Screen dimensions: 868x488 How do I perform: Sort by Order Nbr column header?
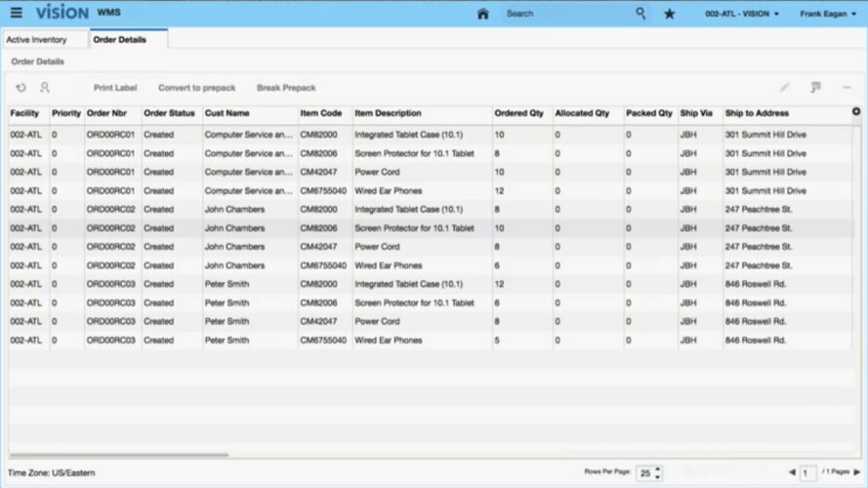pos(106,113)
